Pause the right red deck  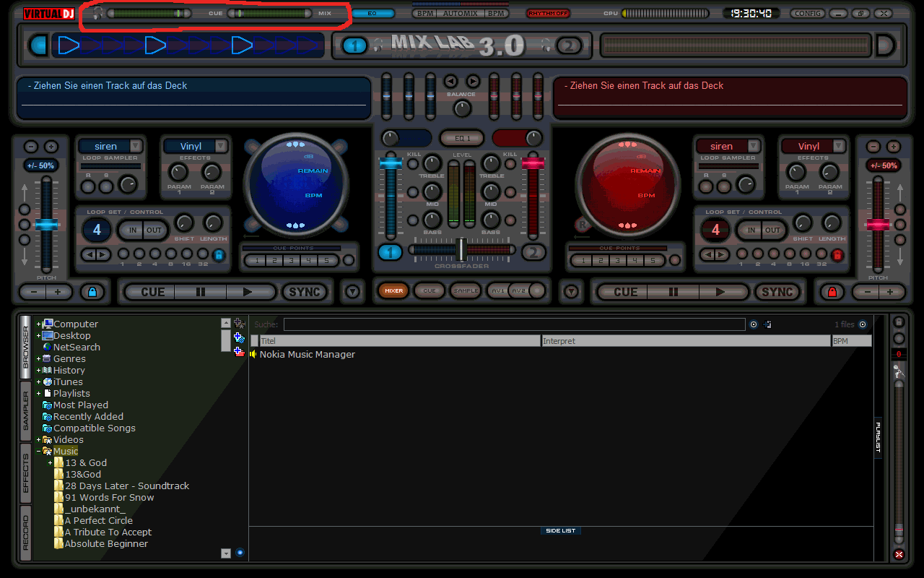coord(673,292)
